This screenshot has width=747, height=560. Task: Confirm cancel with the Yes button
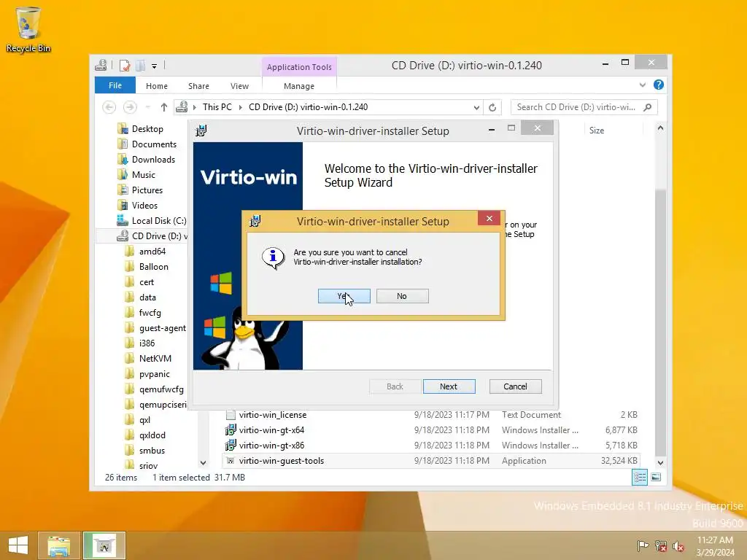[344, 296]
